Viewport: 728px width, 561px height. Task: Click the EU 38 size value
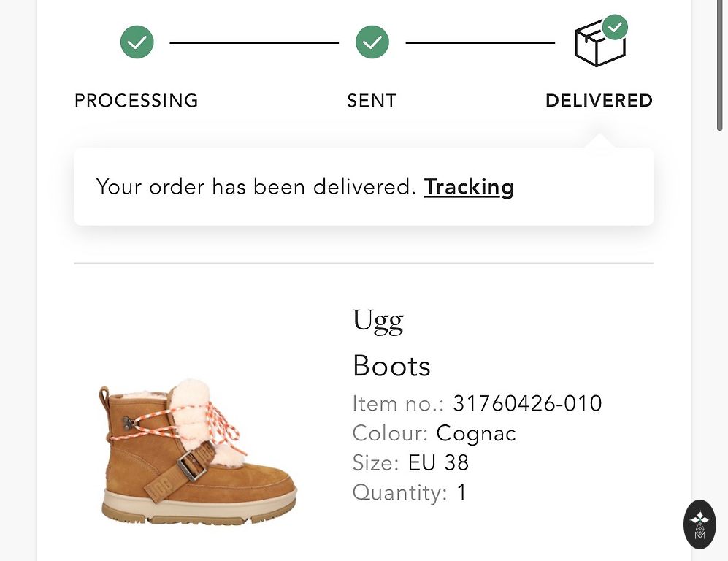(438, 463)
